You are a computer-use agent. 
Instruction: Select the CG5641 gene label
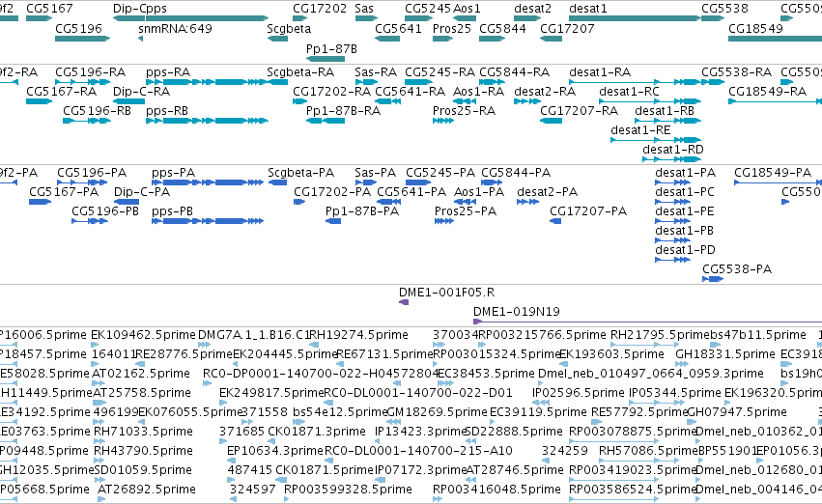(398, 28)
